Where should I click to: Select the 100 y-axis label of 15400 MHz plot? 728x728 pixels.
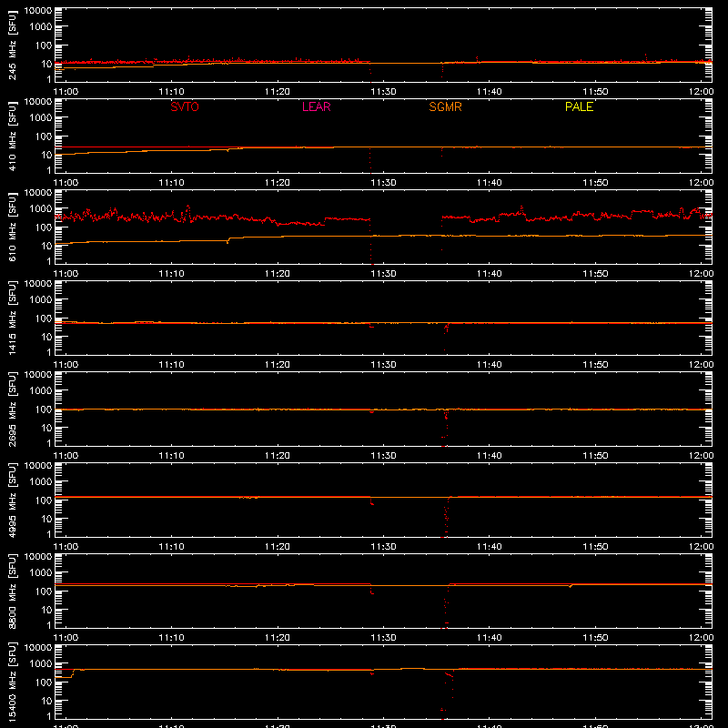point(44,682)
